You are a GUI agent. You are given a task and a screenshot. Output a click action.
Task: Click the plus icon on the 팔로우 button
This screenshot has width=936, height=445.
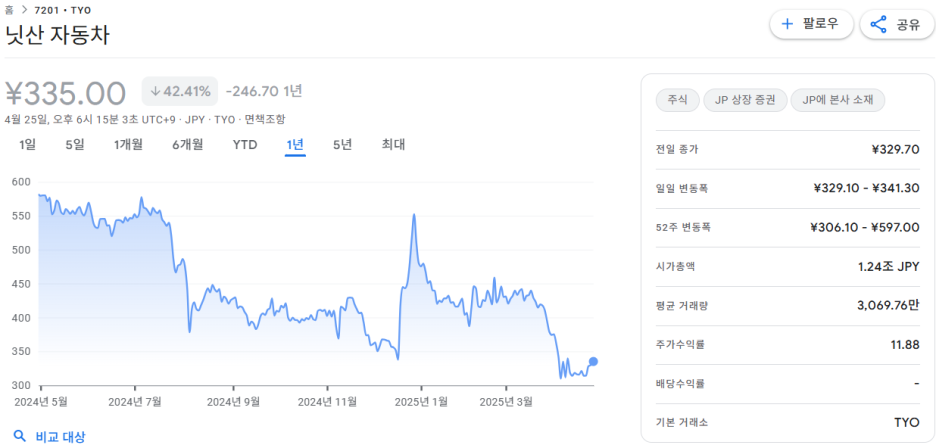pos(787,24)
